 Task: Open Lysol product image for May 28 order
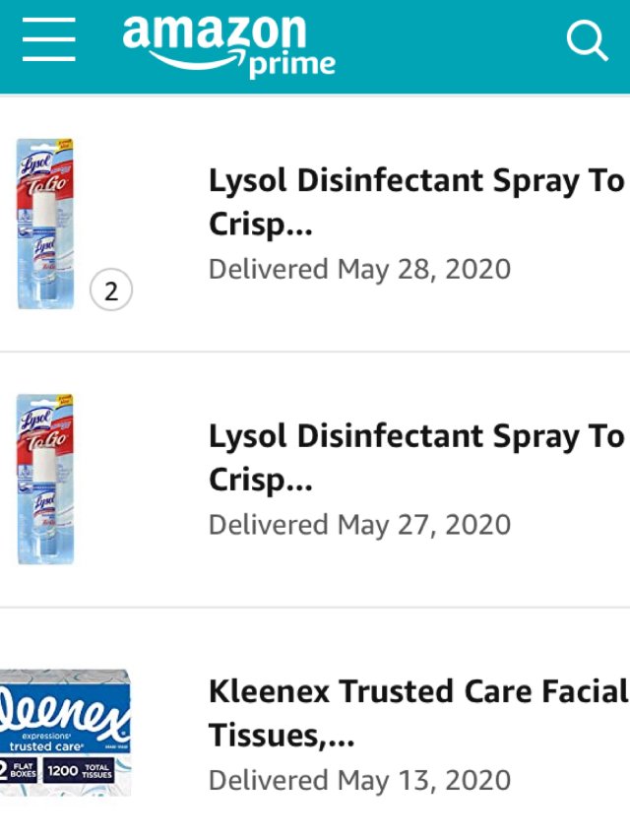45,224
